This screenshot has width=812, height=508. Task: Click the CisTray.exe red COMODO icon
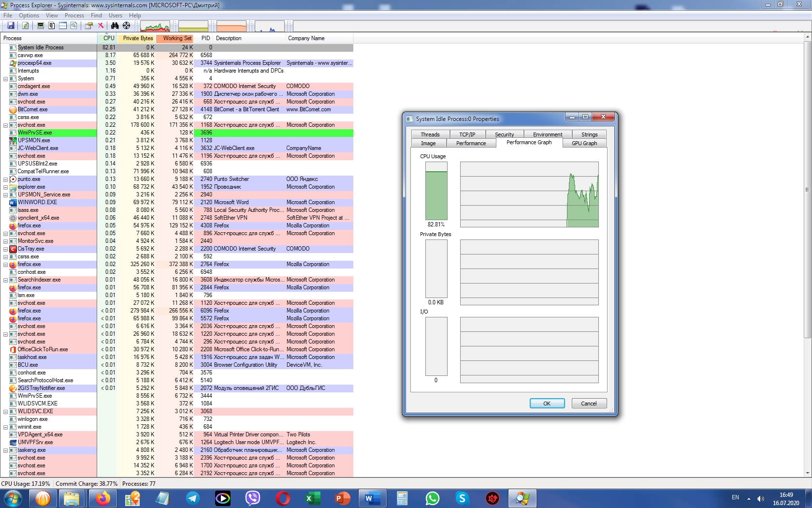(x=13, y=249)
